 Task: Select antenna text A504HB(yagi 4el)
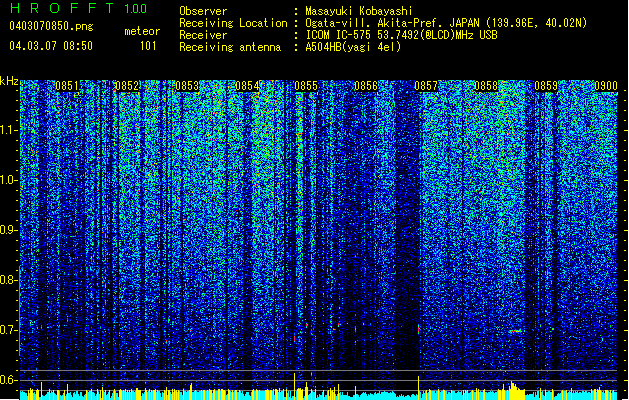click(353, 47)
